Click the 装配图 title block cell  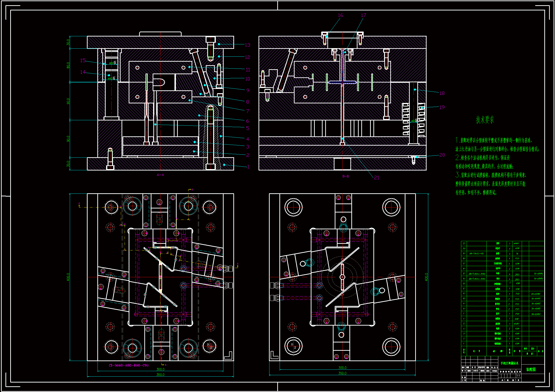tap(531, 369)
